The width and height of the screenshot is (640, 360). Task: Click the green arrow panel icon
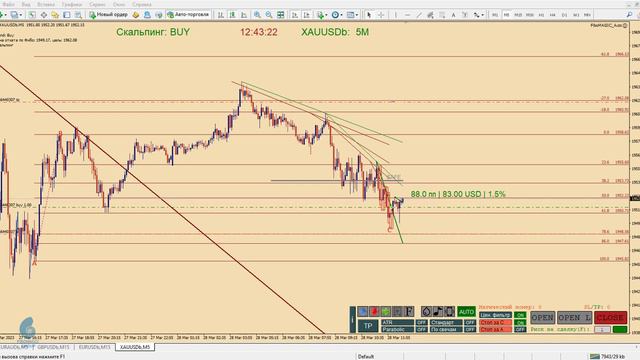click(x=386, y=311)
